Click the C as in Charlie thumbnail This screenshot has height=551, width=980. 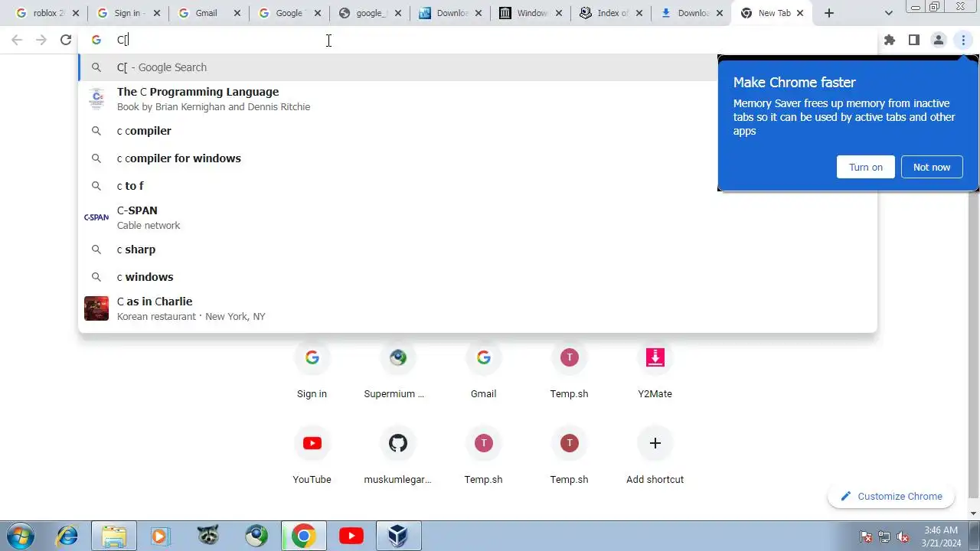[96, 308]
